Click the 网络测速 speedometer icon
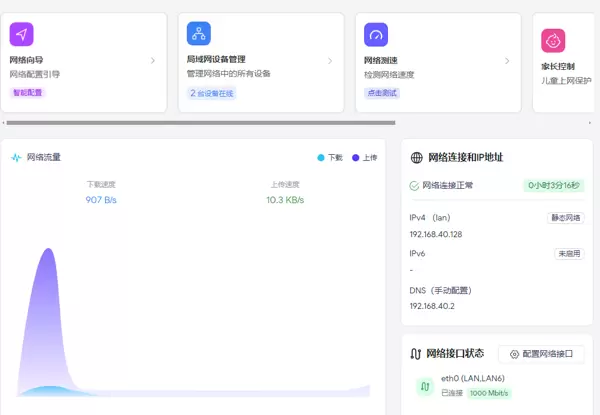 coord(376,34)
